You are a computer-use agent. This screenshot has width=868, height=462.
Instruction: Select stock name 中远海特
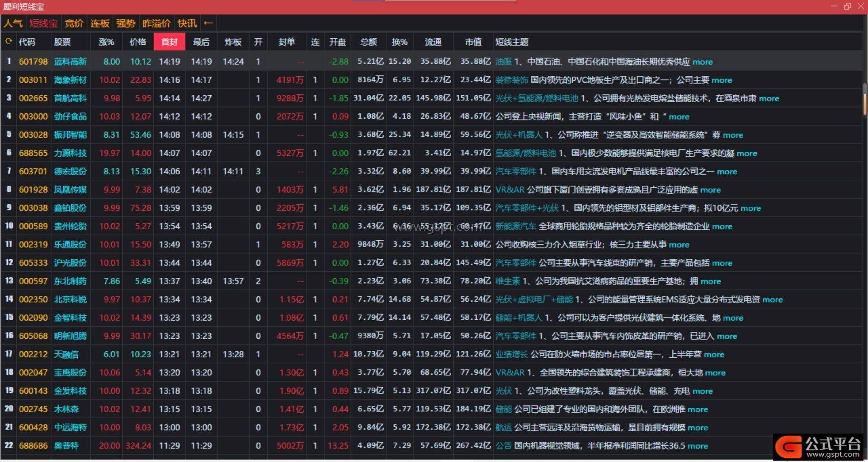click(71, 428)
